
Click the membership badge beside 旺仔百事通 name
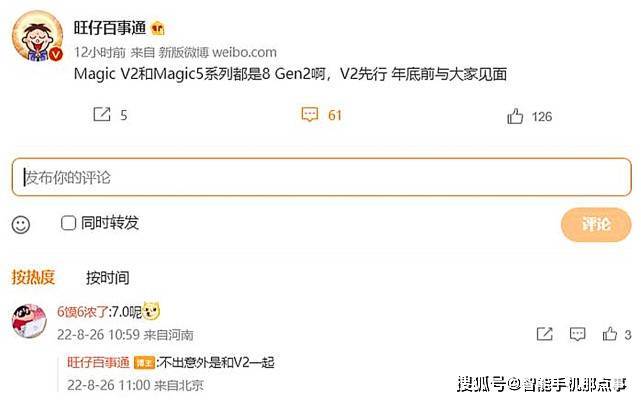[158, 28]
